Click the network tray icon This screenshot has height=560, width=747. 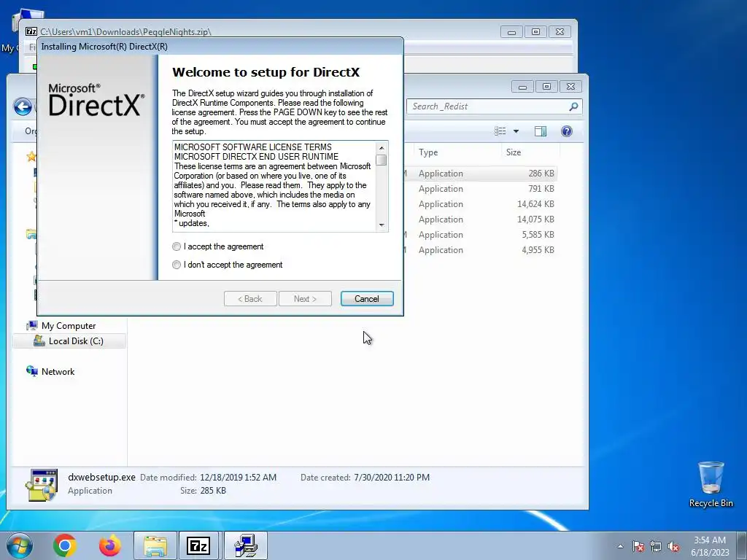click(x=656, y=546)
